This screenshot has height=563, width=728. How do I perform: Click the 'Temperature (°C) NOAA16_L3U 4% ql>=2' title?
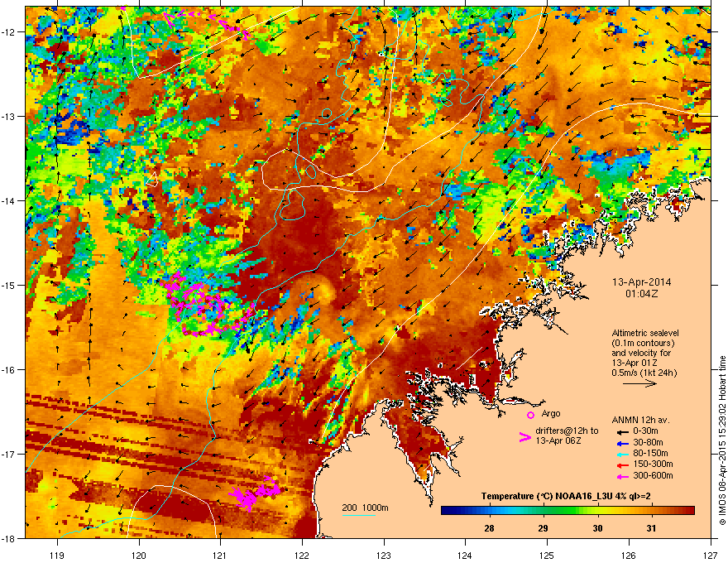566,496
